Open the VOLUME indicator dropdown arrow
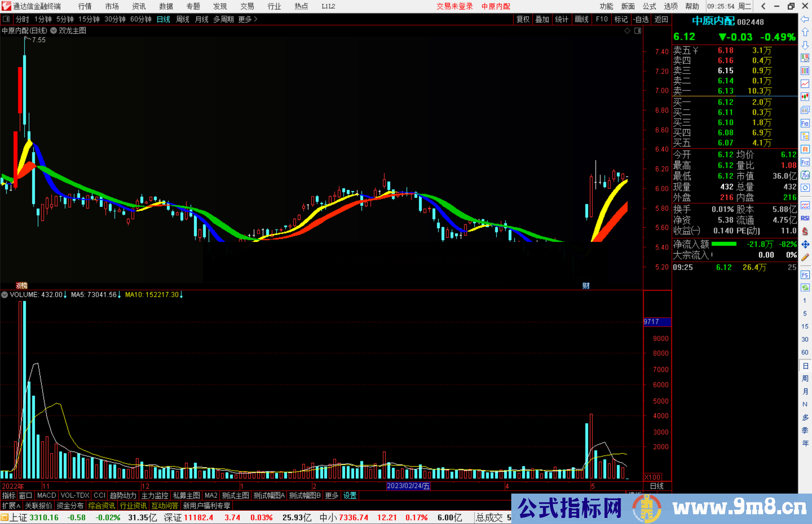The width and height of the screenshot is (812, 524). click(x=5, y=295)
